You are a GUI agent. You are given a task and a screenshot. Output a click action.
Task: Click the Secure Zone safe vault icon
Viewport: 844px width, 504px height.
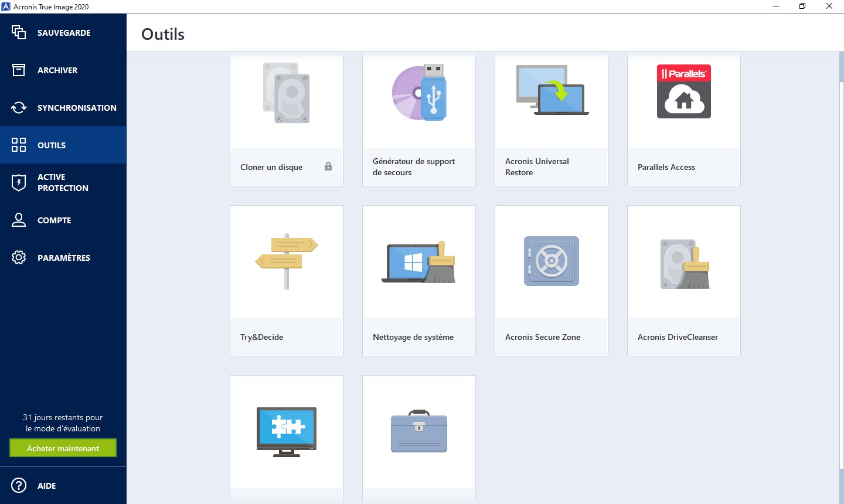click(552, 261)
